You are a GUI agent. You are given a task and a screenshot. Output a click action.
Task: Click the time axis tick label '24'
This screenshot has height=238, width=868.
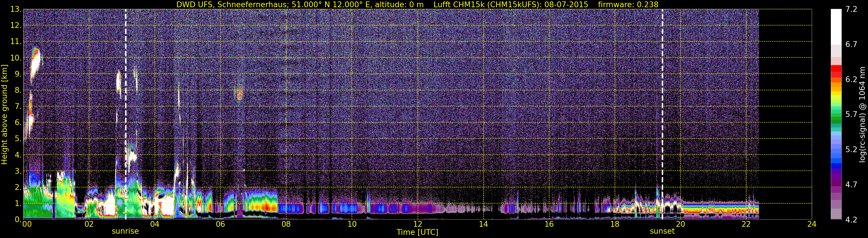(x=812, y=224)
